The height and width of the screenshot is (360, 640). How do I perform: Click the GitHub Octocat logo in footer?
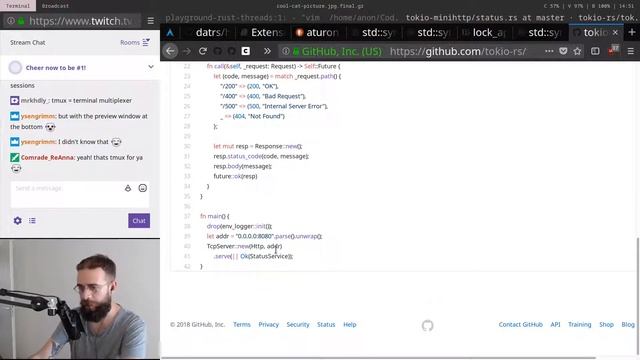click(427, 325)
